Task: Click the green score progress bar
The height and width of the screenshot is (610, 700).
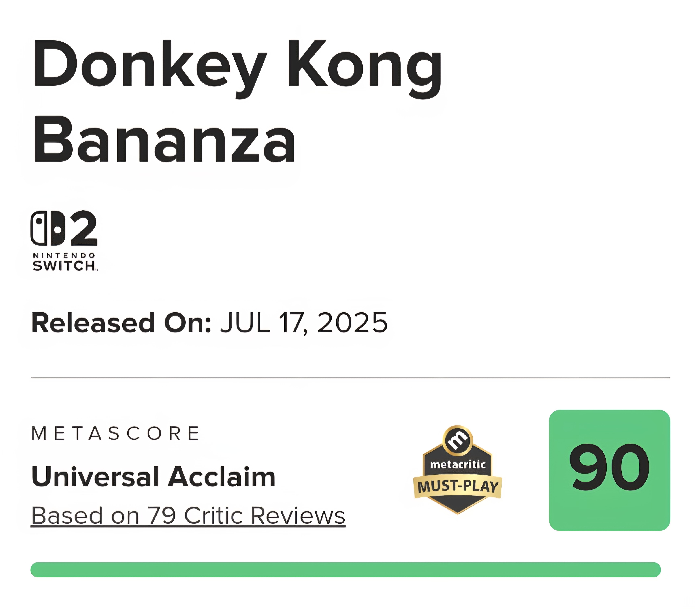Action: pyautogui.click(x=345, y=570)
